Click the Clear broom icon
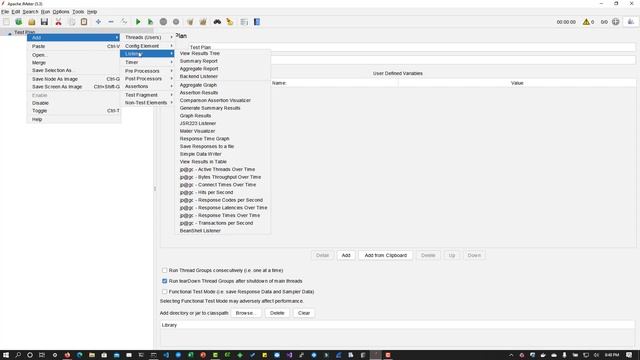640x360 pixels. tap(190, 22)
